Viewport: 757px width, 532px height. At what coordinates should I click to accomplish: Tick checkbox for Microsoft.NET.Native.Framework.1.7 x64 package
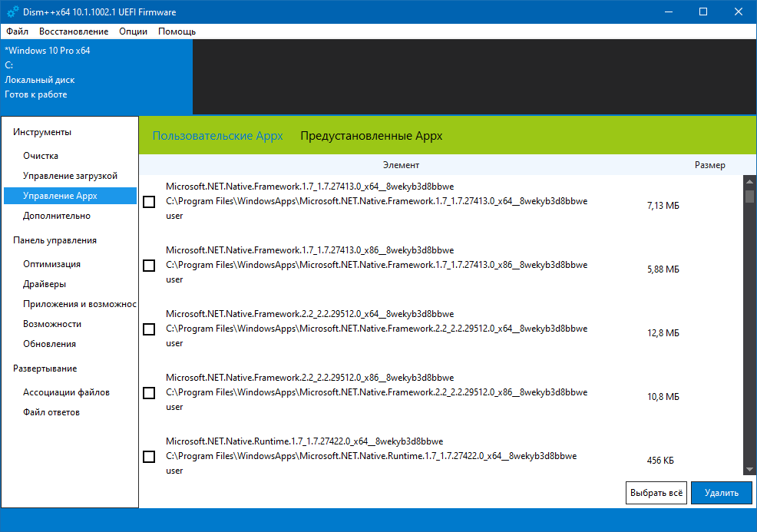click(149, 202)
